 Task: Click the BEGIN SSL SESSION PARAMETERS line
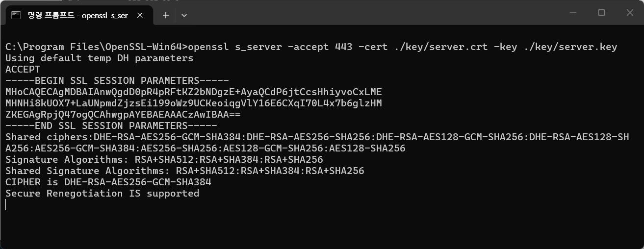[117, 81]
